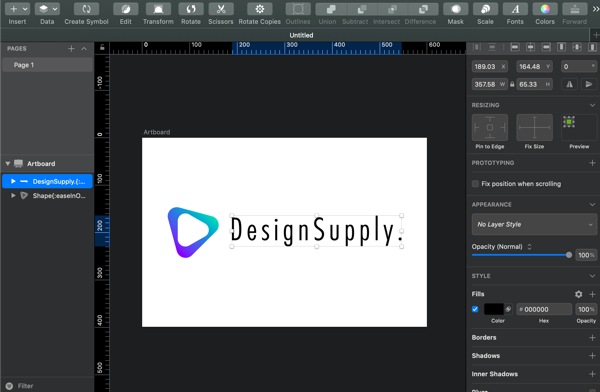Toggle Fix Size resizing control
Viewport: 600px width, 392px height.
click(x=534, y=127)
